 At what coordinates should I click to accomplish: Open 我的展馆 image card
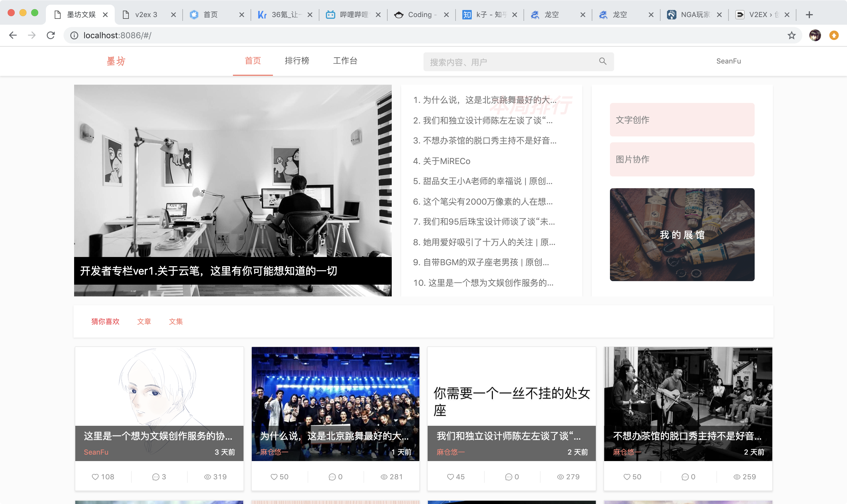682,235
